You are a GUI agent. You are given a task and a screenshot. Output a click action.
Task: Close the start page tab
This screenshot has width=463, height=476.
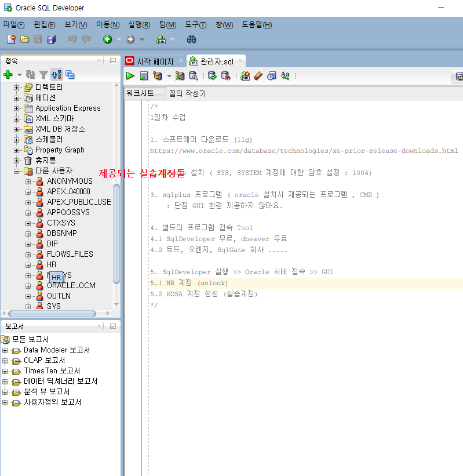tap(181, 61)
